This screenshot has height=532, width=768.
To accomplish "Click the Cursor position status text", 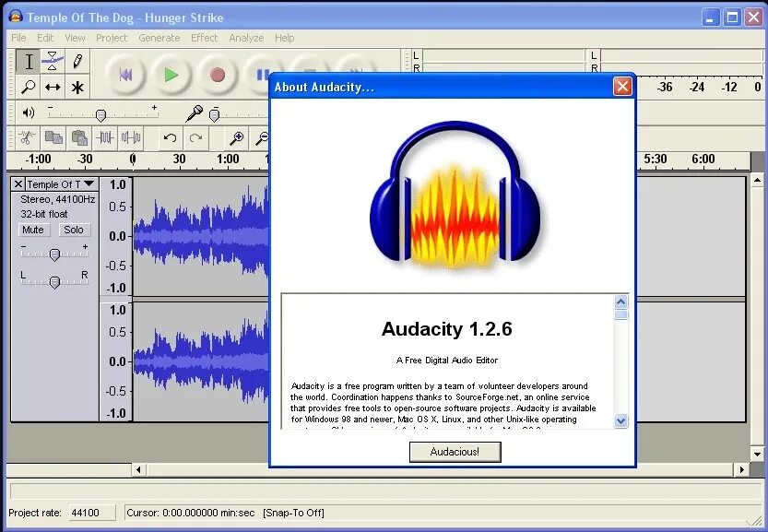I will 191,513.
